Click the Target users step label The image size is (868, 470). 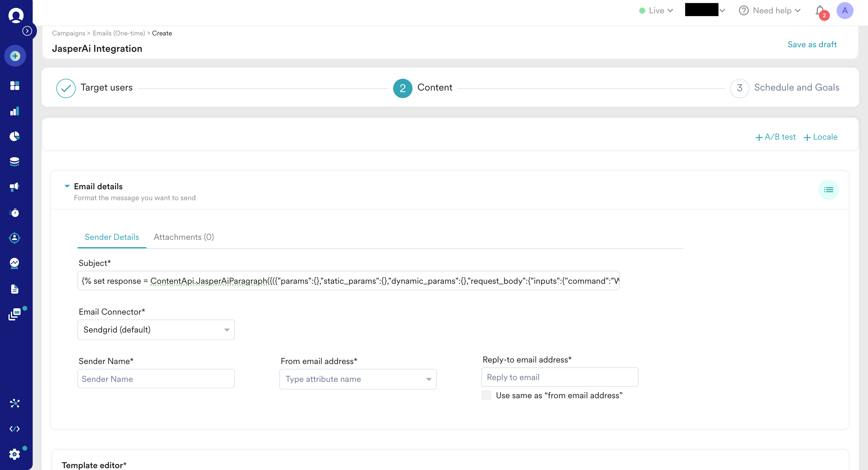(107, 88)
